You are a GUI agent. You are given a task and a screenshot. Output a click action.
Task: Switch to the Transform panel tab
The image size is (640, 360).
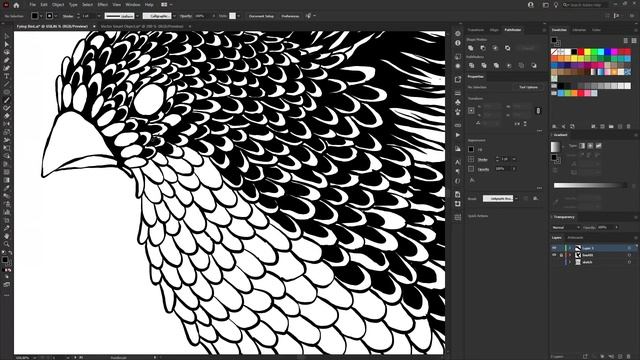(x=476, y=30)
